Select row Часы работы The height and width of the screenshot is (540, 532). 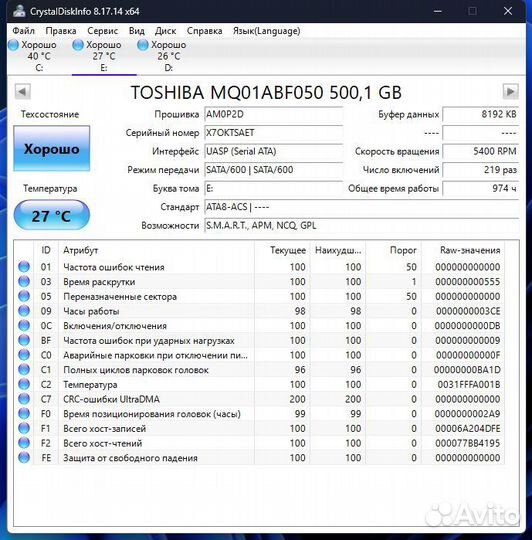259,311
